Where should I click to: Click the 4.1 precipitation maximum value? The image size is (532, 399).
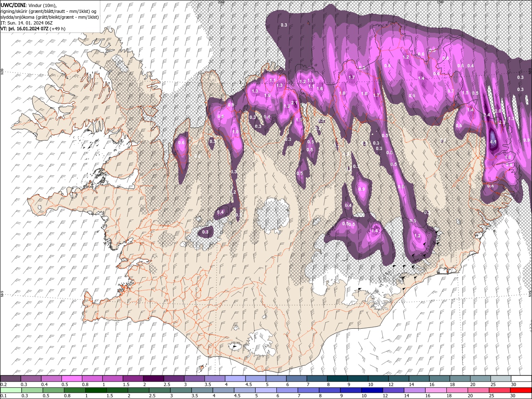coord(493,142)
